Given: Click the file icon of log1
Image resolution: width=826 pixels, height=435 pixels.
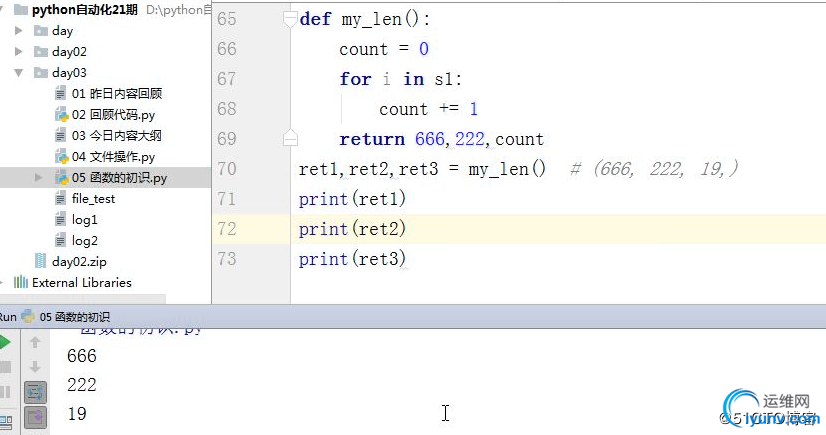Looking at the screenshot, I should pyautogui.click(x=61, y=220).
